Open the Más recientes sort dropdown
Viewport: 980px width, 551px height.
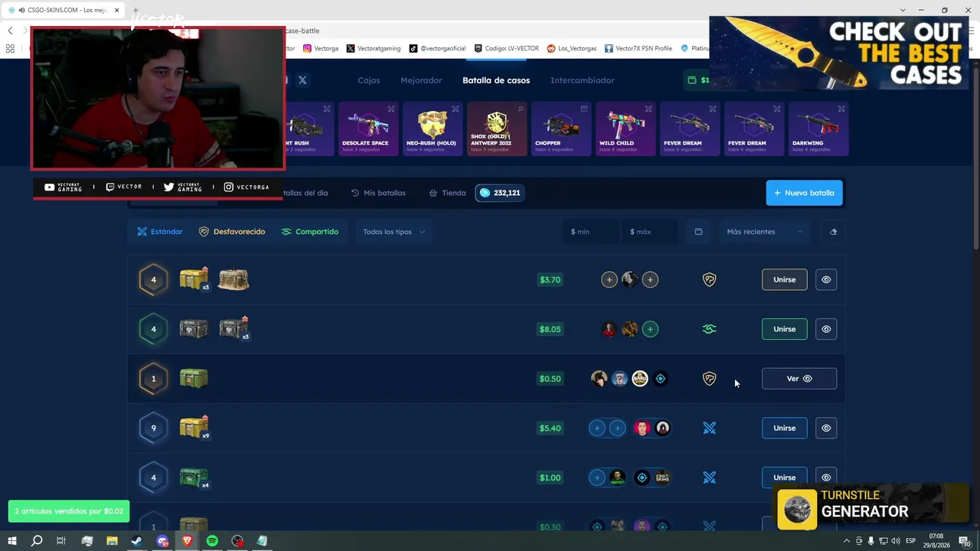[764, 232]
